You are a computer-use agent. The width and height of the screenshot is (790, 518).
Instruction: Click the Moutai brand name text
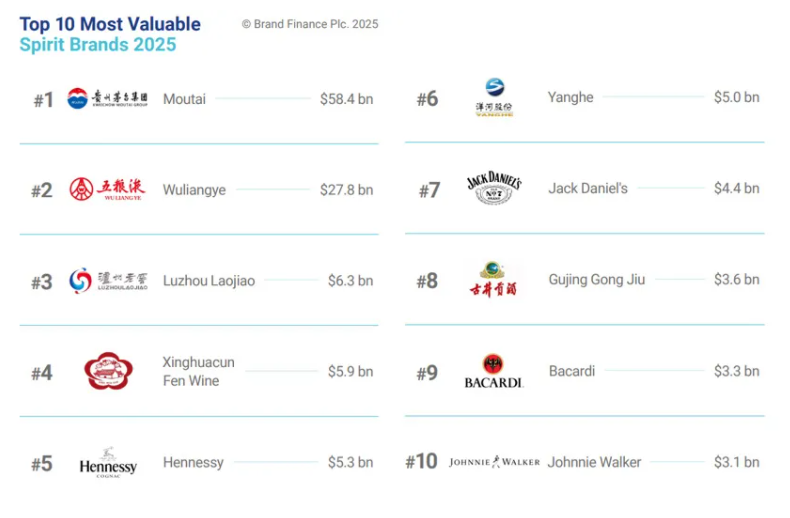coord(184,99)
